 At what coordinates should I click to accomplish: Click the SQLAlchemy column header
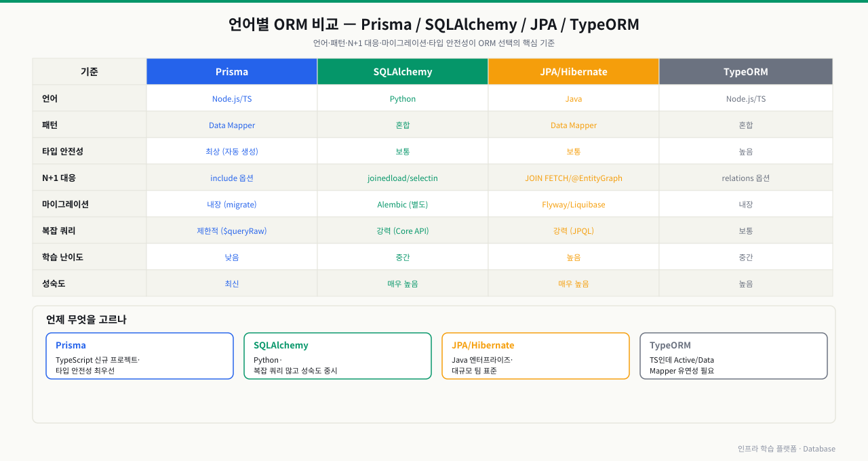click(x=403, y=71)
